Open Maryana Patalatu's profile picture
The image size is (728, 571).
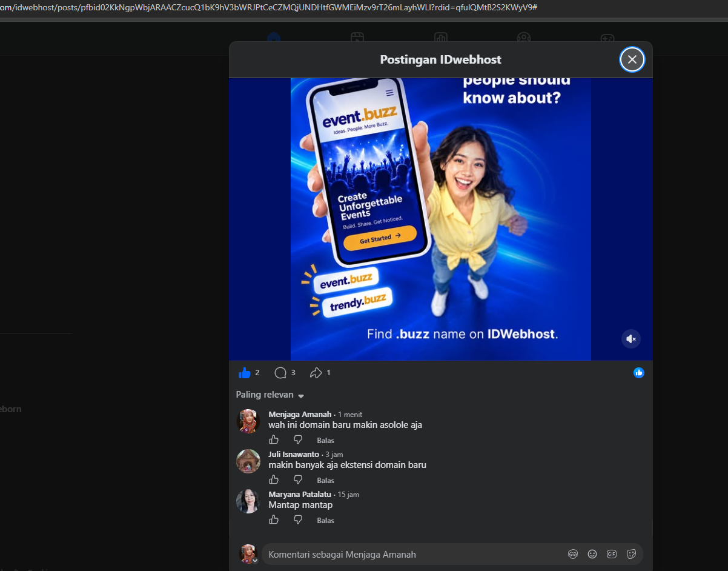(248, 501)
